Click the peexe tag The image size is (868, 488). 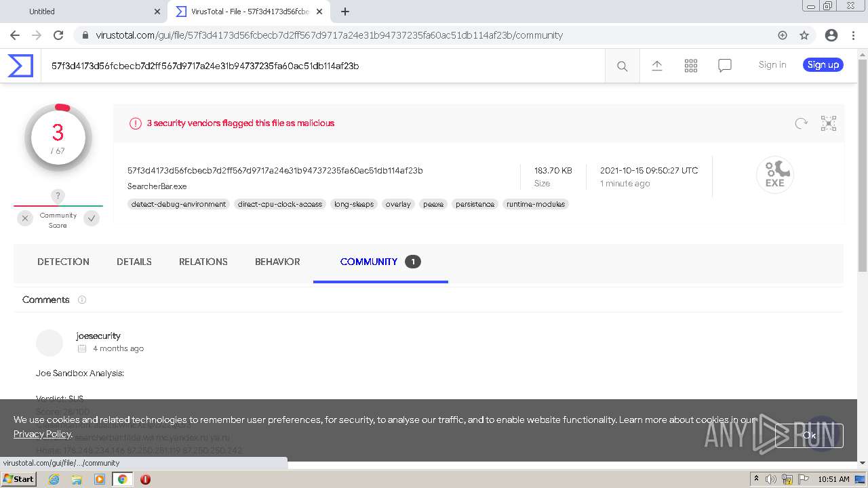pyautogui.click(x=433, y=204)
